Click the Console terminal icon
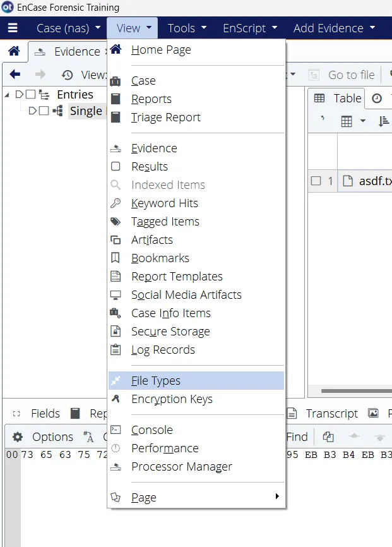Screen dimensions: 392x547 click(x=116, y=430)
